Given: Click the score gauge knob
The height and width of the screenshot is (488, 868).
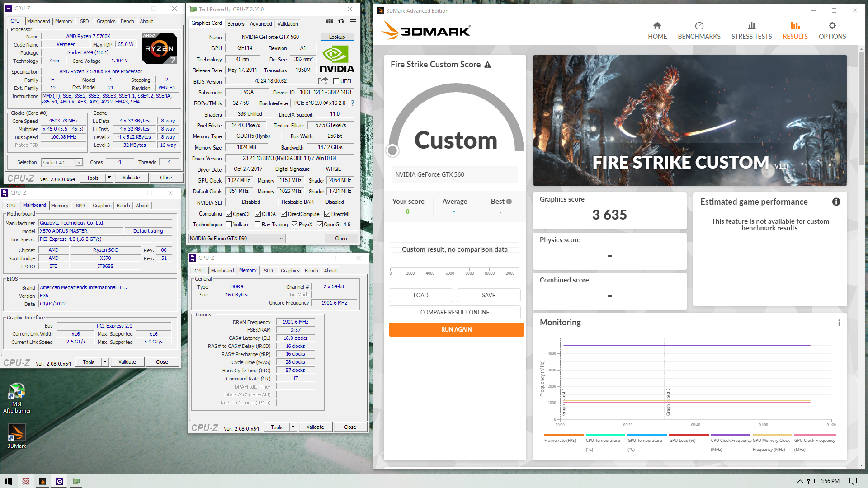Looking at the screenshot, I should pyautogui.click(x=392, y=150).
